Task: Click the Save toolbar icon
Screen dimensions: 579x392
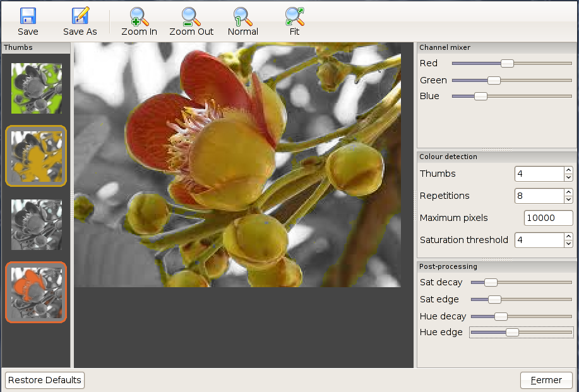Action: pos(28,16)
